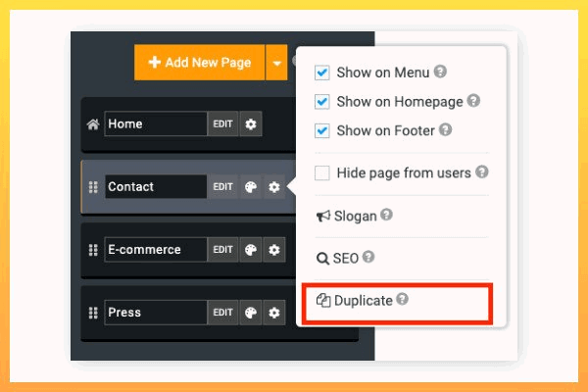
Task: Select the E-commerce page name field
Action: point(155,250)
